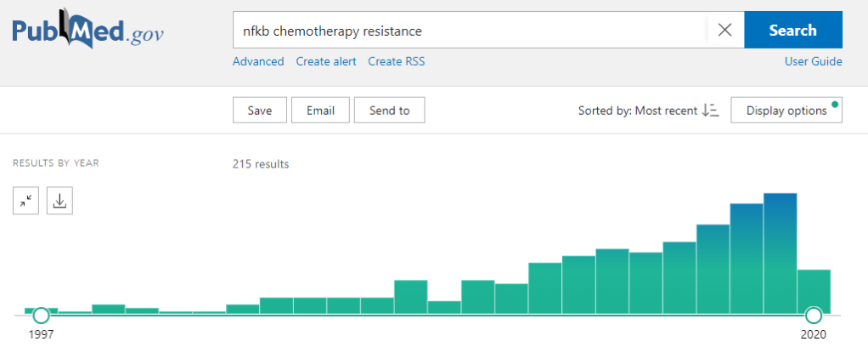
Task: Open the Advanced search link
Action: point(258,61)
